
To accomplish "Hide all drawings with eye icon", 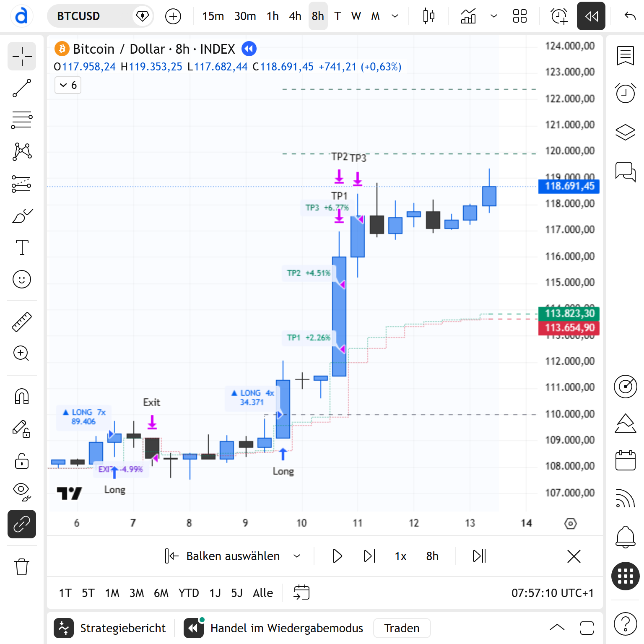I will [x=22, y=492].
